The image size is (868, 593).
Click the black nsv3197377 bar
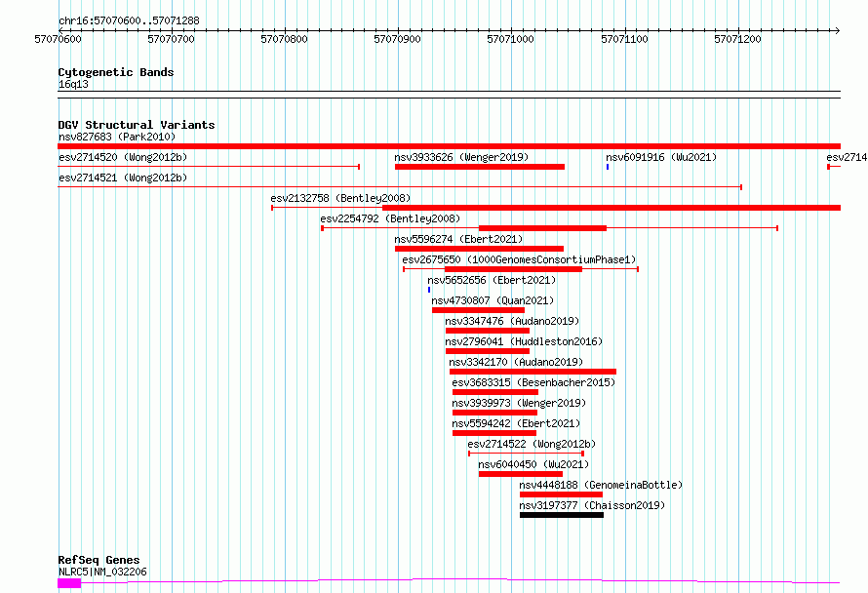[562, 515]
